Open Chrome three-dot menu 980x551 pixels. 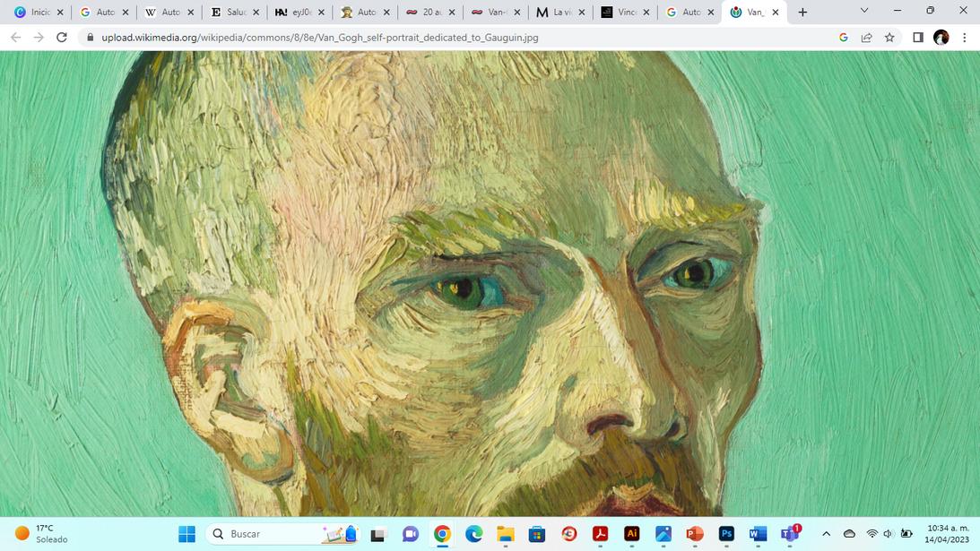(x=965, y=38)
